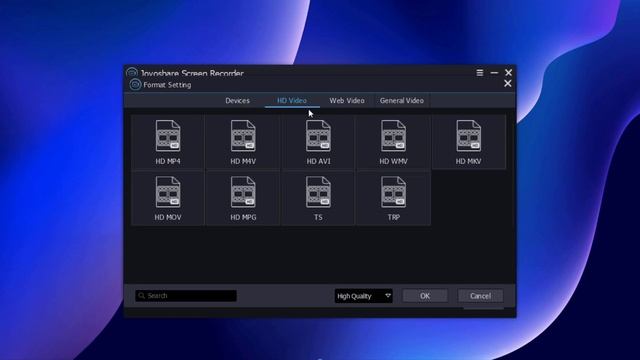Pick the HD MPG format icon

(243, 192)
